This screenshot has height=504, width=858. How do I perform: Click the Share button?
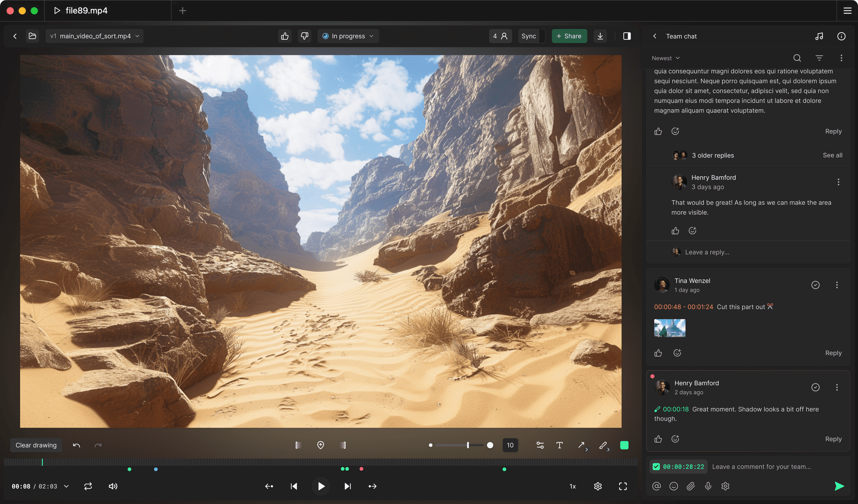click(x=569, y=36)
